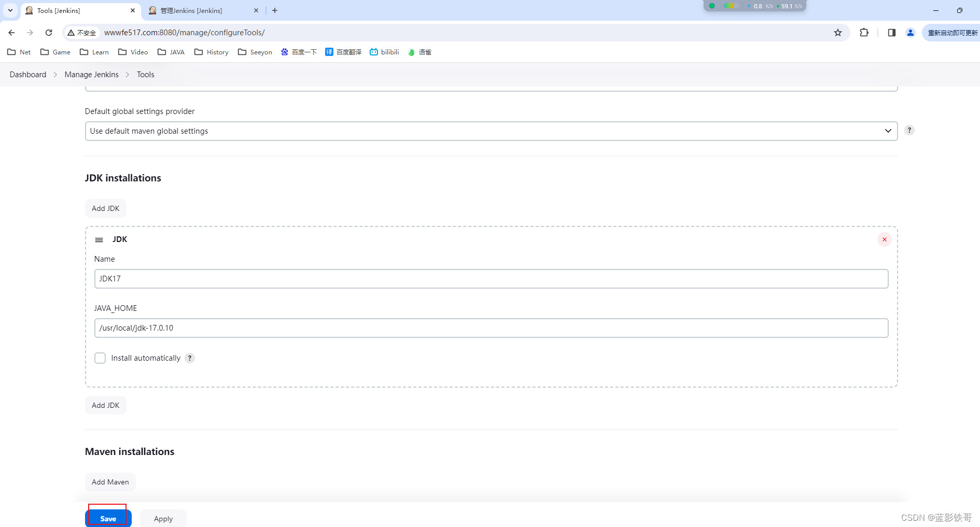The image size is (980, 527).
Task: Open the browser extensions puzzle icon
Action: coord(864,33)
